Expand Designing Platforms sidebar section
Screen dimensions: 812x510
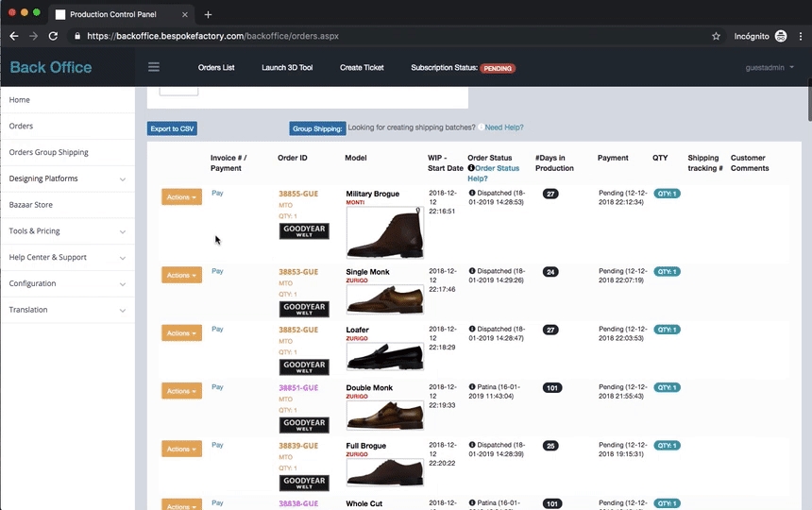(x=67, y=178)
